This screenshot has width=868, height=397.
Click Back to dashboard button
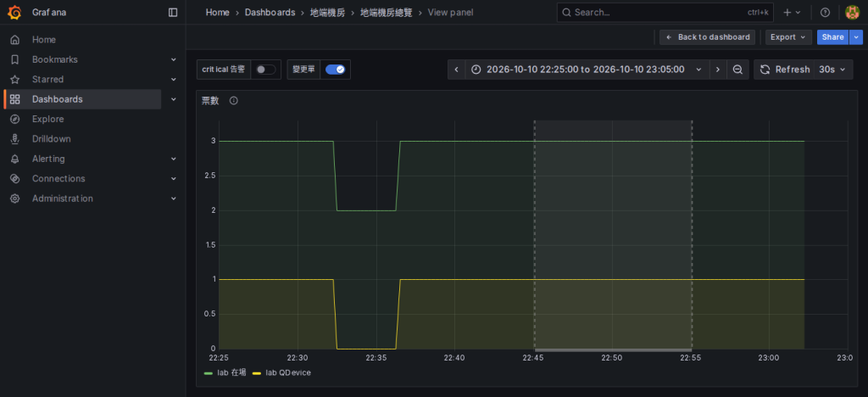coord(708,37)
